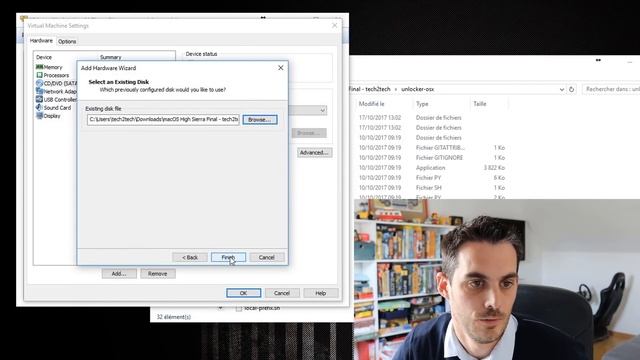Sort by the Taille column header

480,104
